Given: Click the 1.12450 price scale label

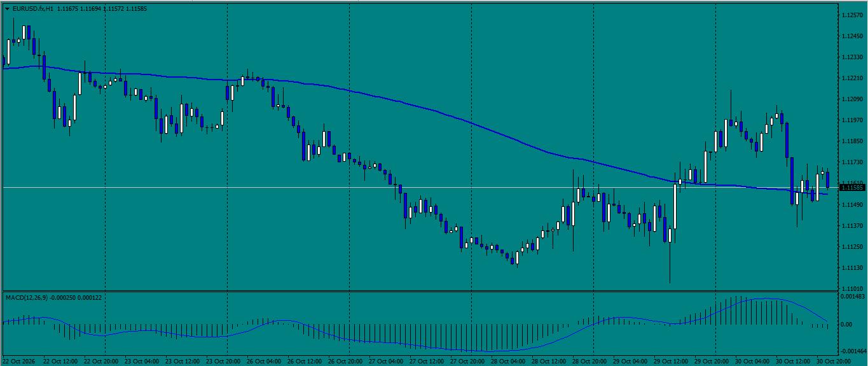Looking at the screenshot, I should 851,36.
